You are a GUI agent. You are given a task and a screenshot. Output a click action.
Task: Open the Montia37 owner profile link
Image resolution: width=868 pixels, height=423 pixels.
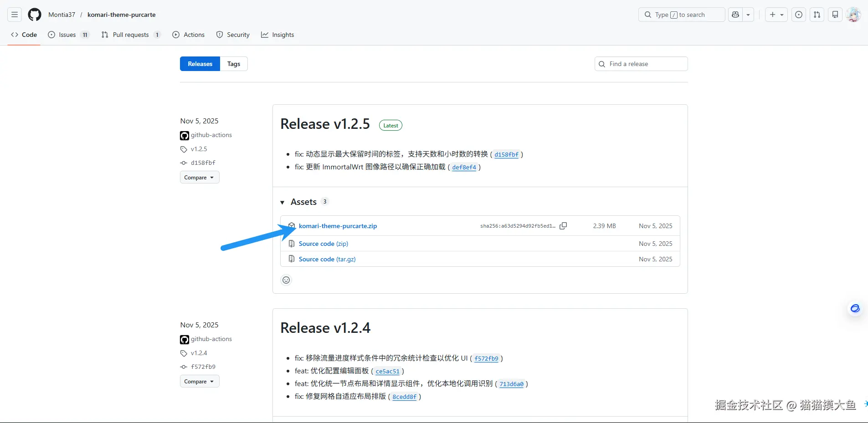62,15
